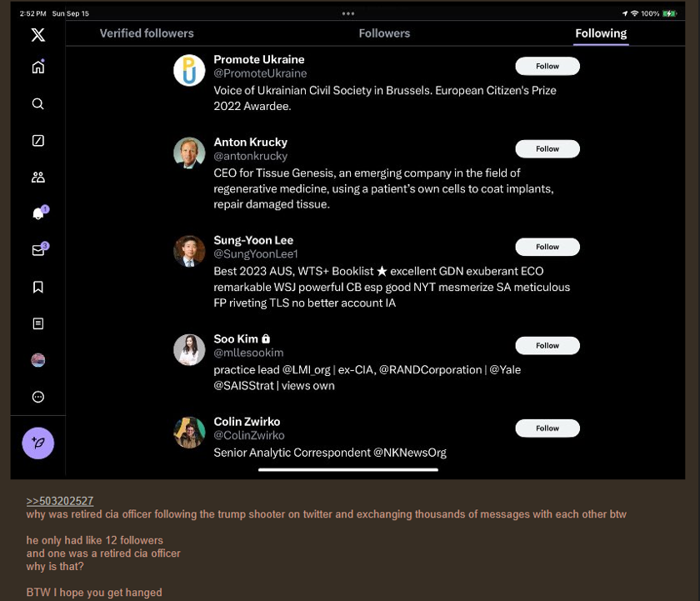Open Promote Ukraine profile picture
Screen dimensions: 700x601
click(189, 70)
